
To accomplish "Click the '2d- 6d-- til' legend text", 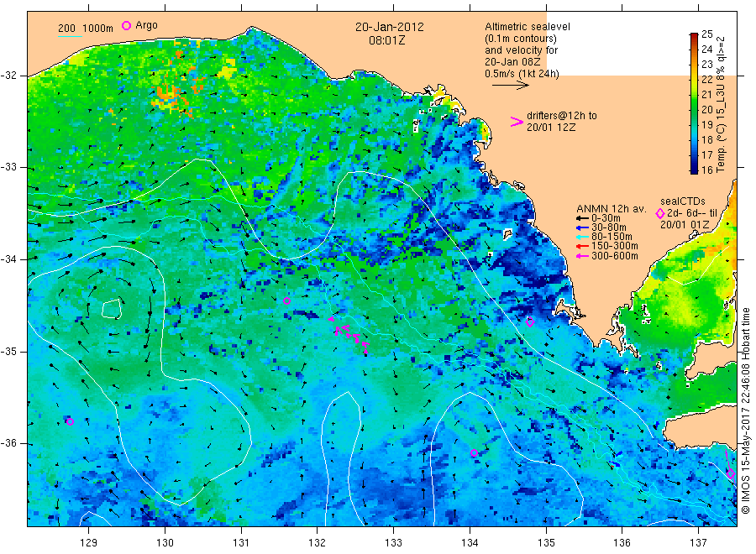I will pyautogui.click(x=692, y=213).
